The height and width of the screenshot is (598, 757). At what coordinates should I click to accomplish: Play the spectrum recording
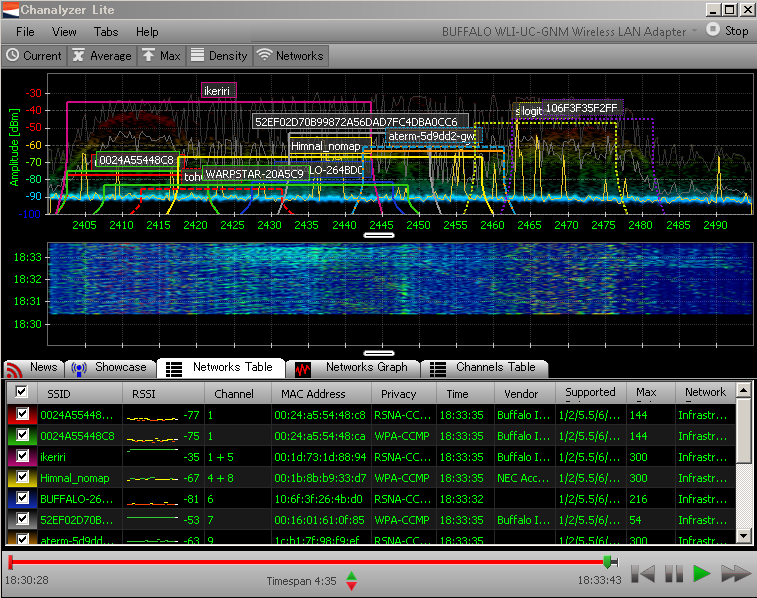(x=701, y=574)
